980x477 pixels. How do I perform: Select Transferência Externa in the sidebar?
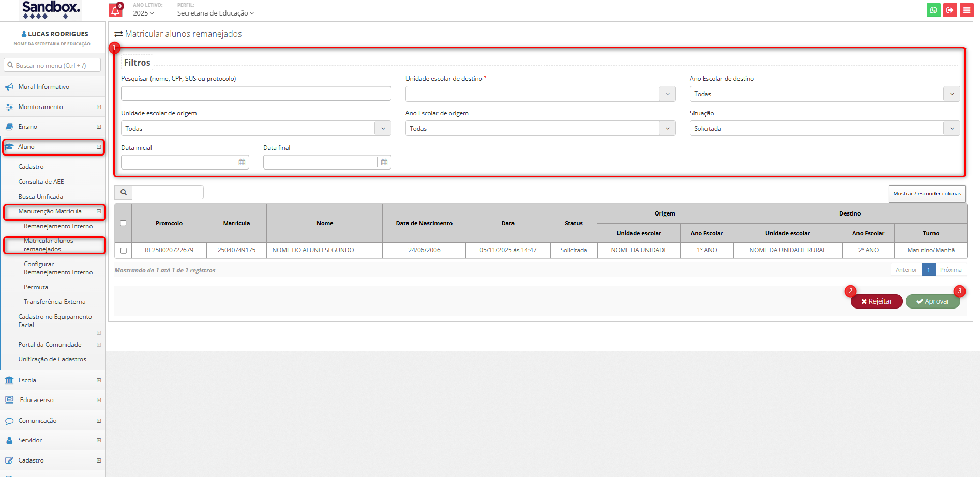coord(54,302)
